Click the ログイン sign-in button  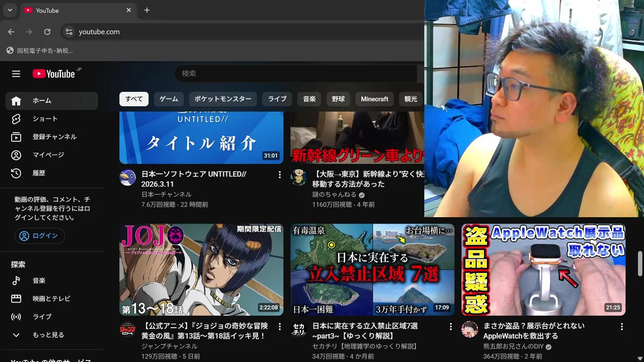39,236
